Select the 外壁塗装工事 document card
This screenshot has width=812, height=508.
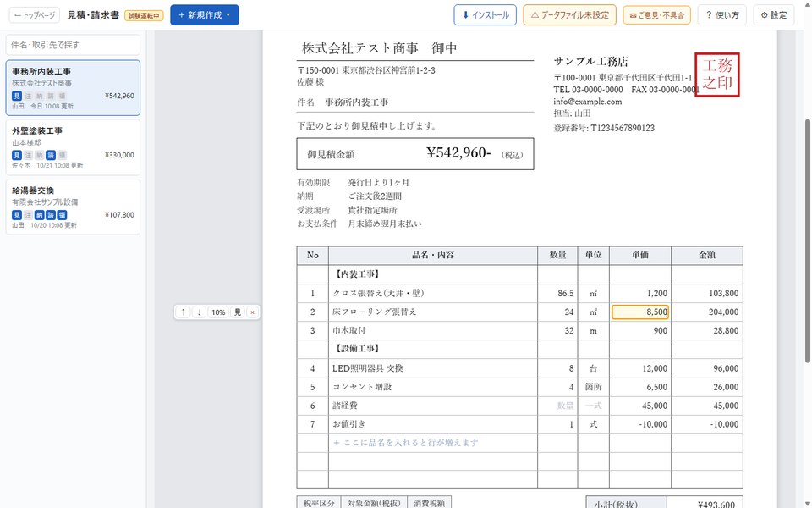tap(73, 147)
